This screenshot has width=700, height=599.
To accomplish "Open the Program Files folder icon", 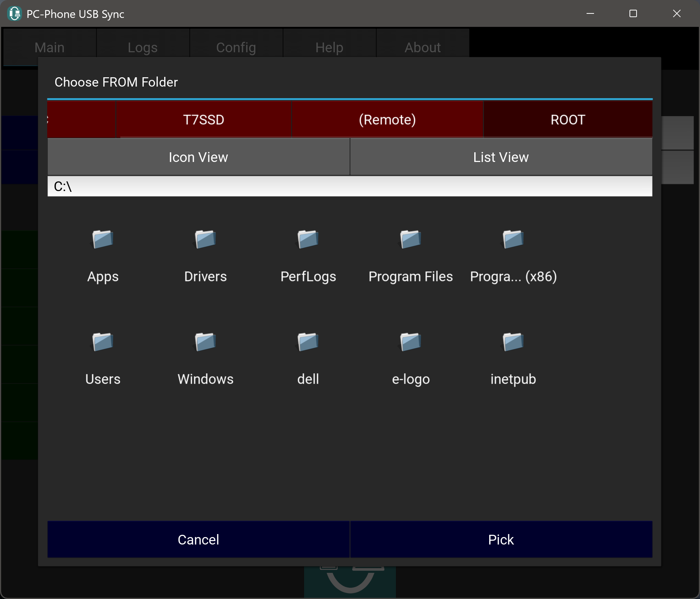I will (410, 240).
